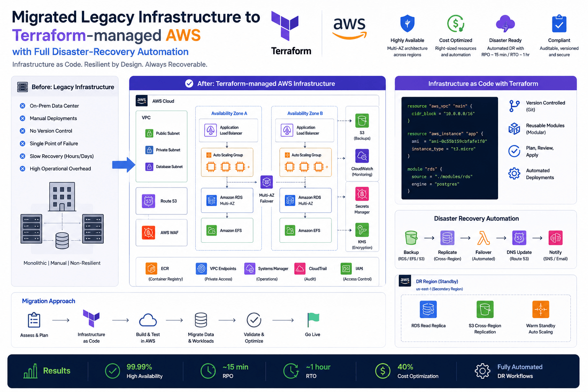The image size is (588, 392).
Task: Click the x mark beside On-Prem Data Center
Action: (x=23, y=106)
